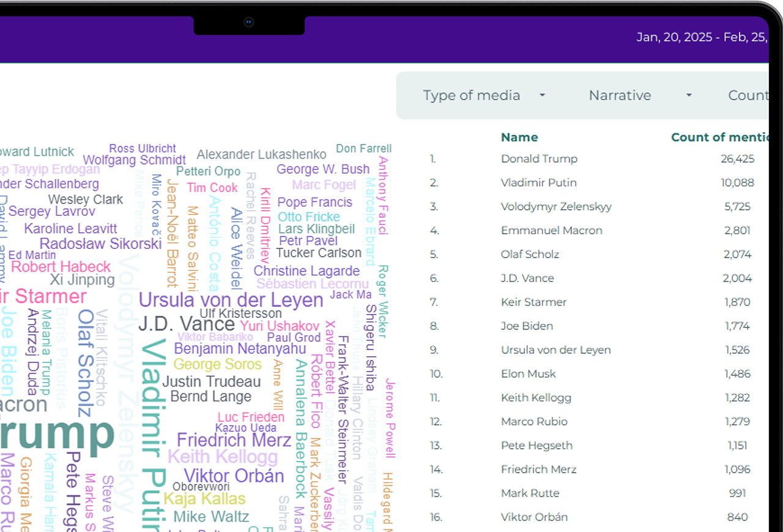This screenshot has width=783, height=532.
Task: Click Luc Frieden in the word cloud
Action: 251,417
